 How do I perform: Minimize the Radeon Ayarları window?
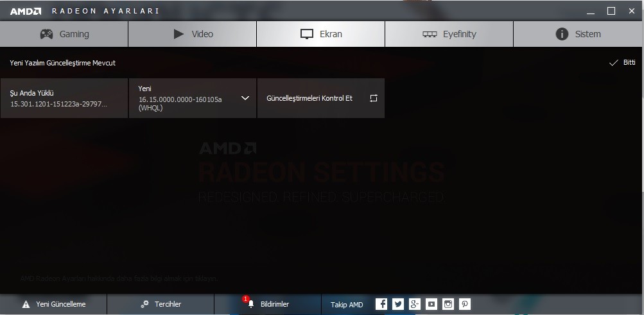coord(591,11)
